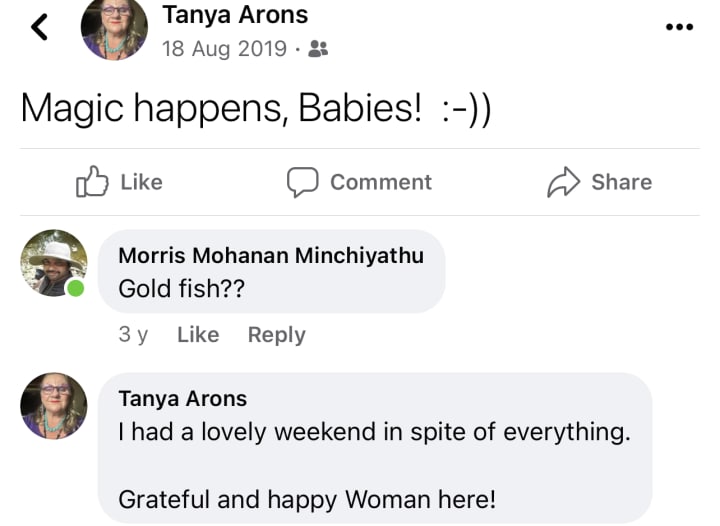
Task: Tap the '18 Aug 2019' post date
Action: coord(224,48)
